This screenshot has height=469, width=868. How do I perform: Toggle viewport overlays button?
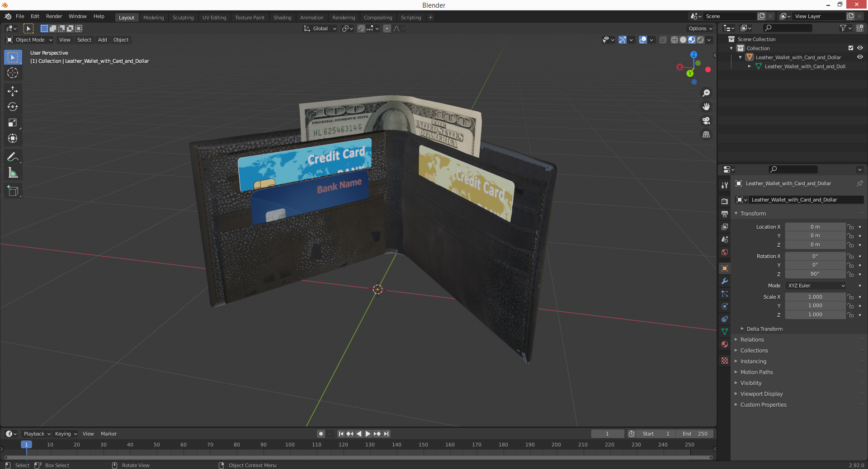(x=643, y=40)
